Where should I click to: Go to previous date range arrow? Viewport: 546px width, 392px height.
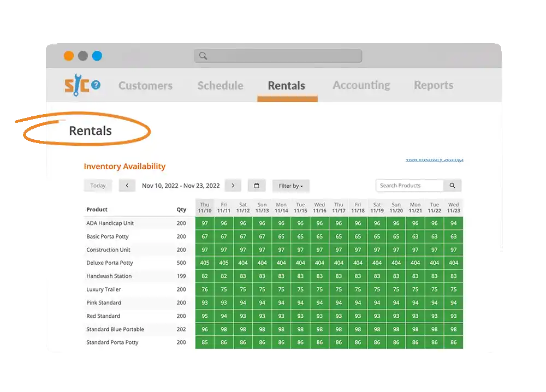click(127, 186)
